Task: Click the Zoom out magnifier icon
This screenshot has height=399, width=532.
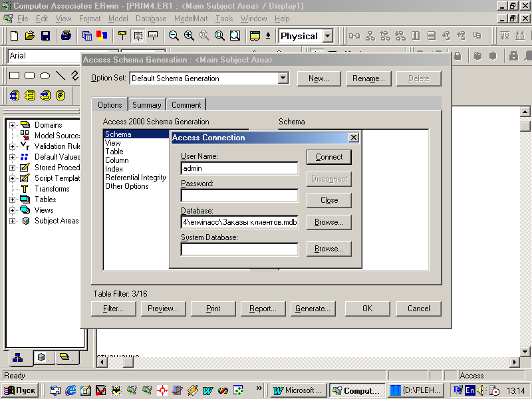Action: pyautogui.click(x=174, y=36)
